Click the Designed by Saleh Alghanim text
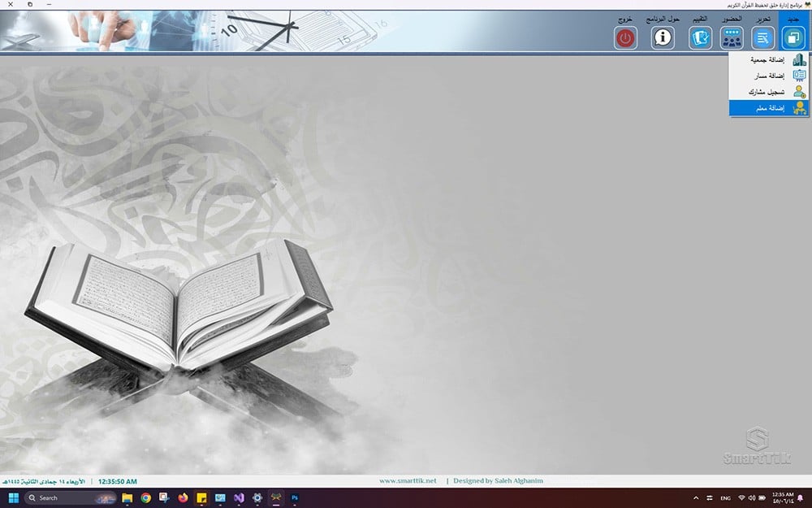812x508 pixels. point(498,481)
